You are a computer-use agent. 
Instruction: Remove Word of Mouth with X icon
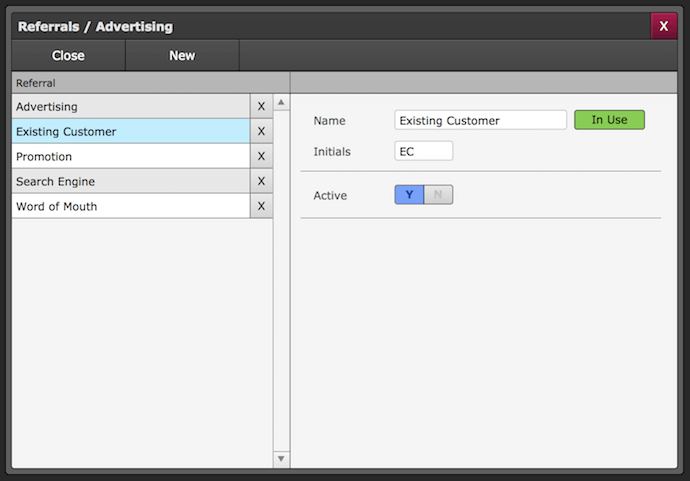[261, 206]
